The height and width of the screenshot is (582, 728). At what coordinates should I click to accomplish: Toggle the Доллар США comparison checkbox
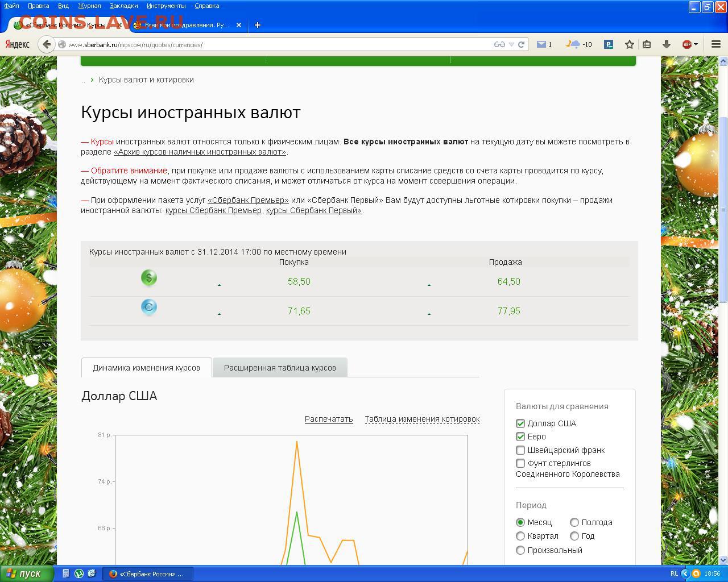(520, 423)
